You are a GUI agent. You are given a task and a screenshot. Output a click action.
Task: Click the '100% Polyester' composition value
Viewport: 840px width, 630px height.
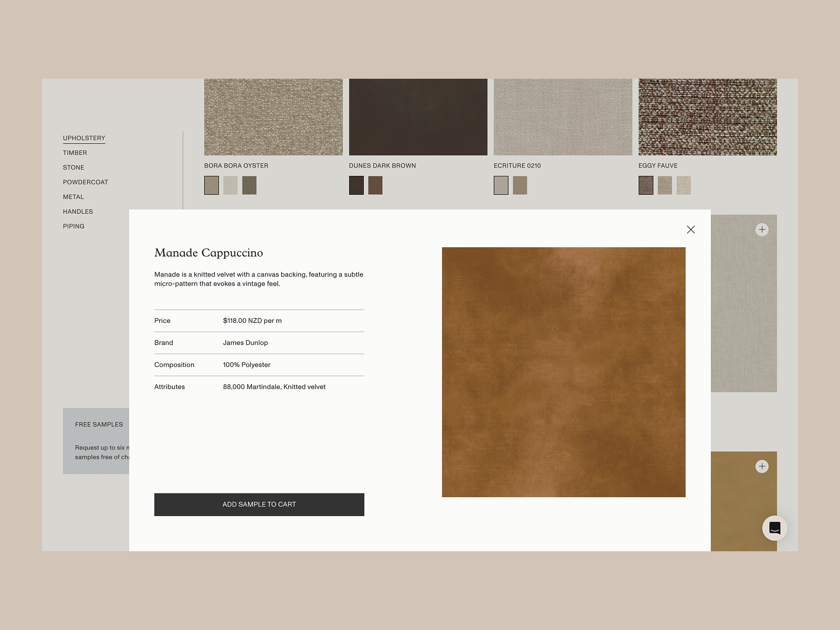click(247, 365)
